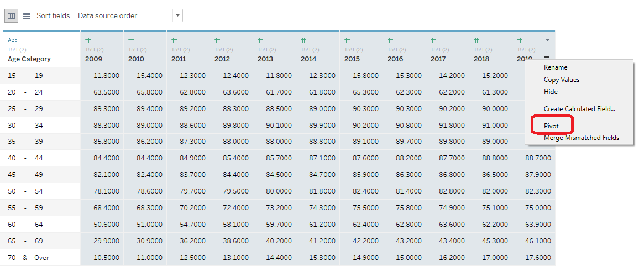Click number data type icon for 2010
The width and height of the screenshot is (644, 271).
132,40
